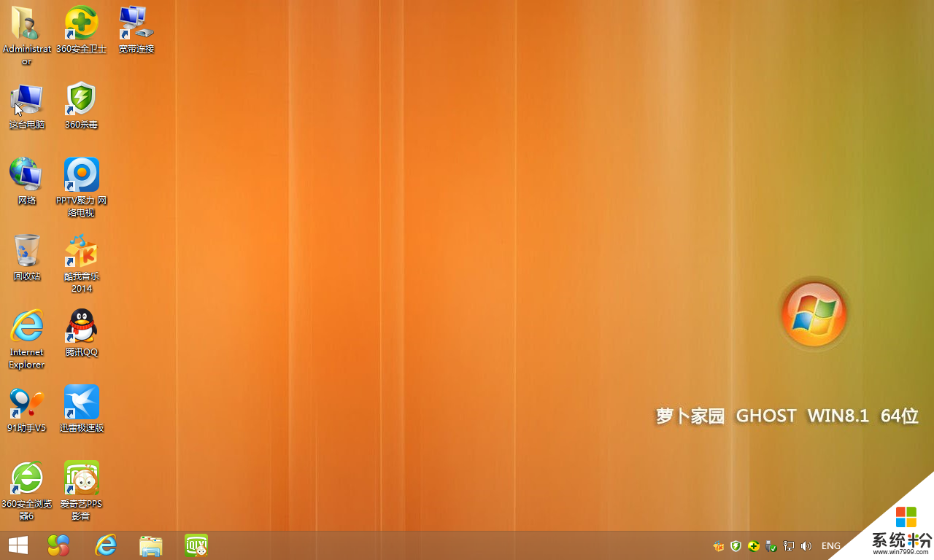Select the 宽带连接 desktop icon
This screenshot has height=560, width=934.
pyautogui.click(x=136, y=24)
